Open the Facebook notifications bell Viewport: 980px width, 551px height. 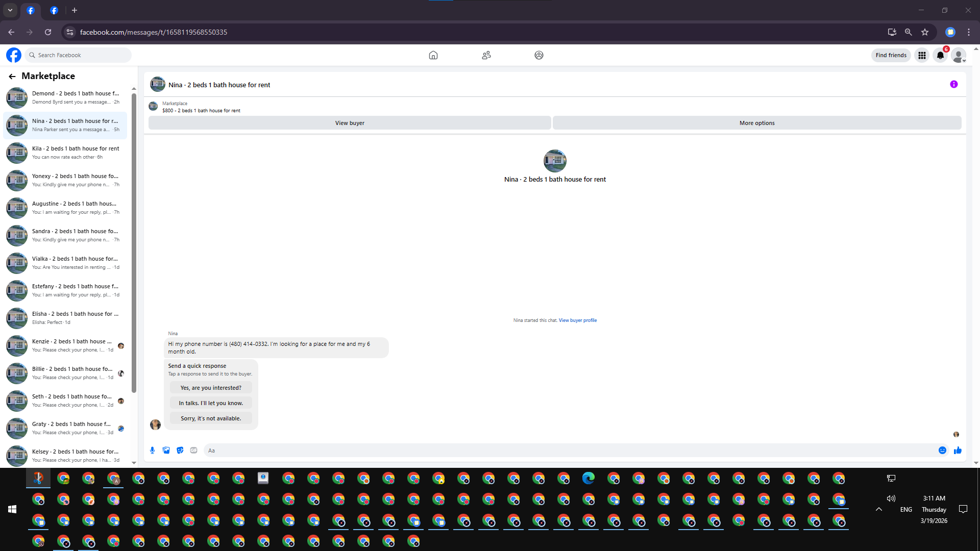940,55
